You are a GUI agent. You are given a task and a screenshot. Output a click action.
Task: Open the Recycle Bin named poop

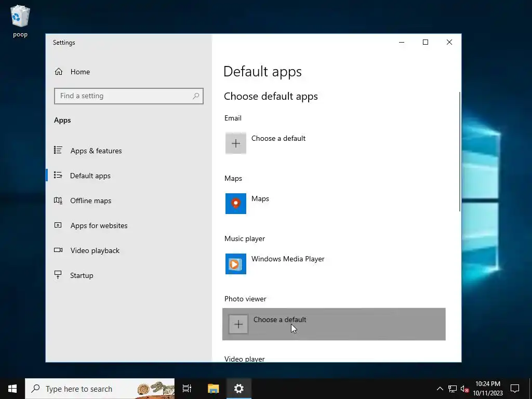[20, 21]
